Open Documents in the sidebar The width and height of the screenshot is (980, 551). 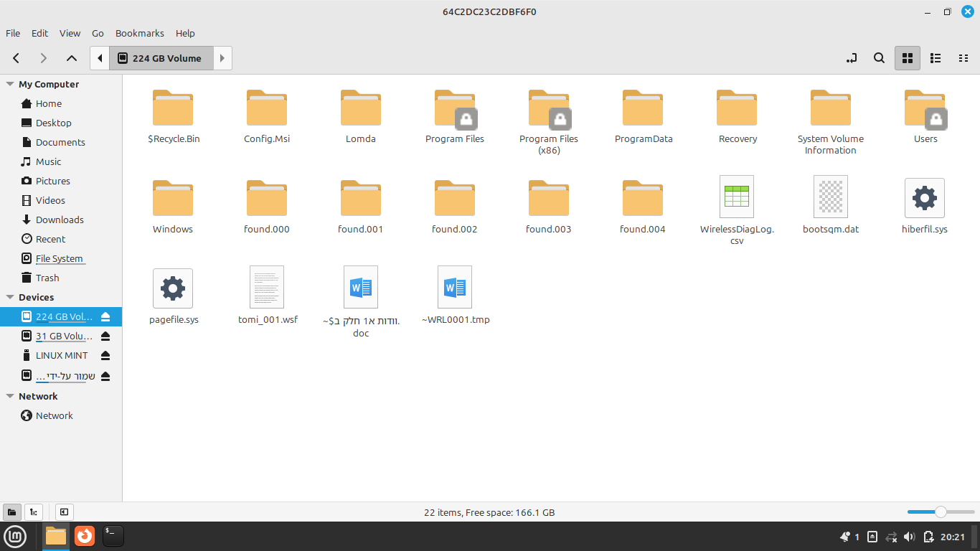(x=61, y=142)
